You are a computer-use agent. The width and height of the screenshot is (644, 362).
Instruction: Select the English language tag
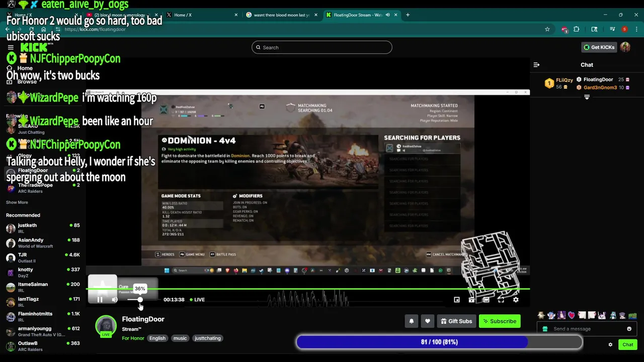click(x=157, y=338)
